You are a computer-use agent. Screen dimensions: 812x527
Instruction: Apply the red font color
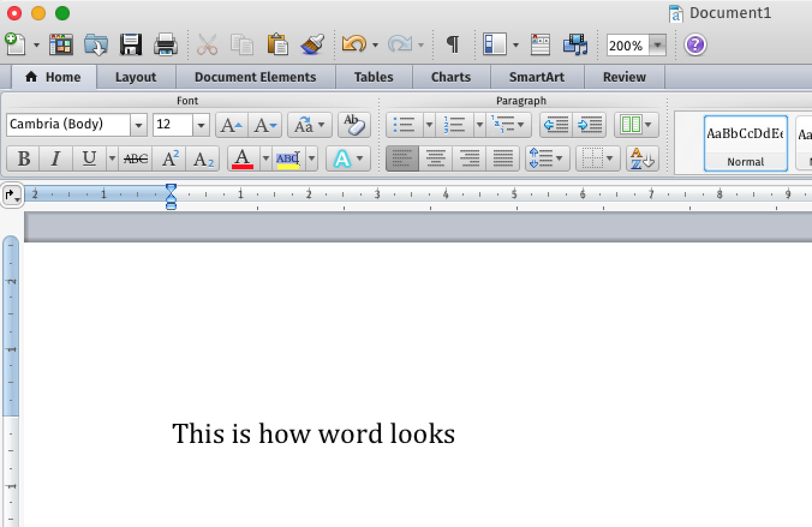click(x=243, y=158)
